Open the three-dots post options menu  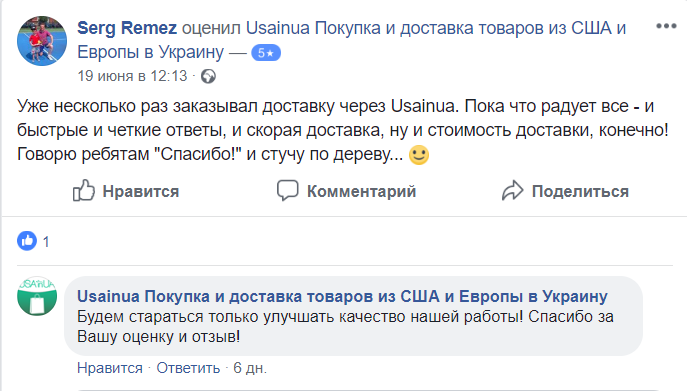666,26
